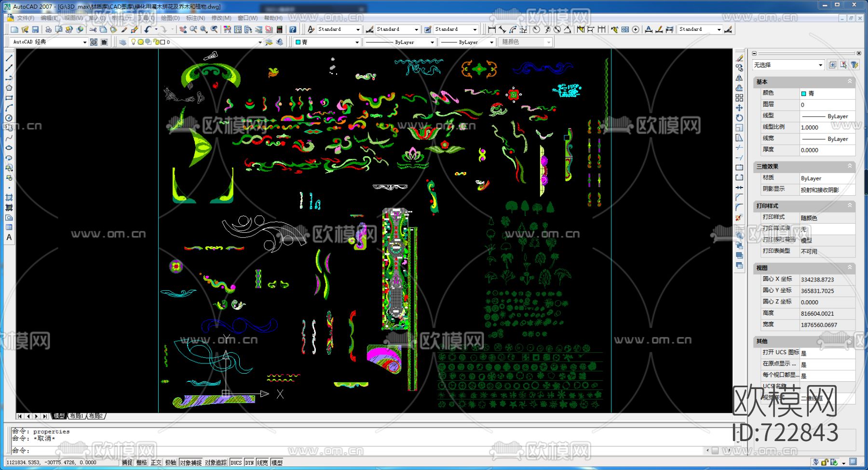Click the Layer Properties Manager icon
The height and width of the screenshot is (470, 868).
pos(122,42)
